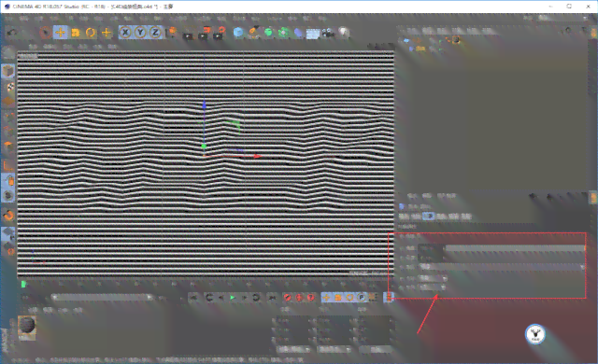
Task: Select the Move tool in top toolbar
Action: (x=60, y=33)
